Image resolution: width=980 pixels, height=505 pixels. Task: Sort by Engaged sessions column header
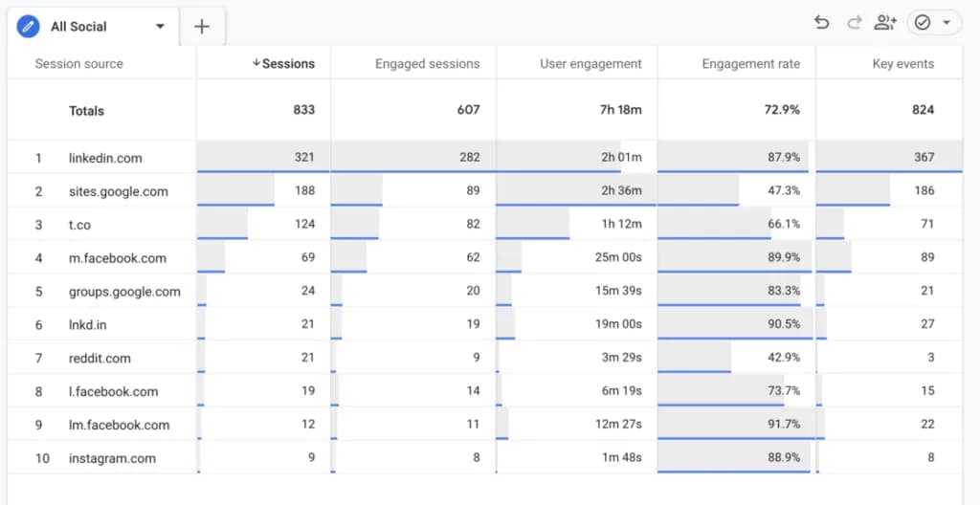[x=427, y=64]
